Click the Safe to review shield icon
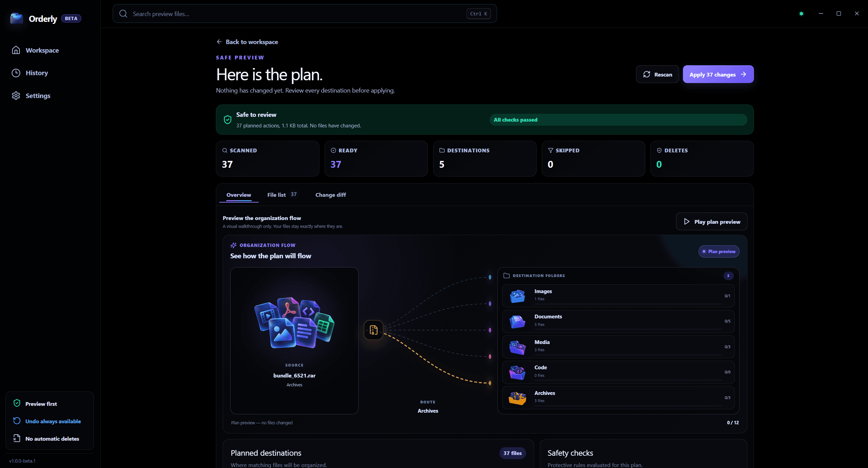 [x=228, y=120]
